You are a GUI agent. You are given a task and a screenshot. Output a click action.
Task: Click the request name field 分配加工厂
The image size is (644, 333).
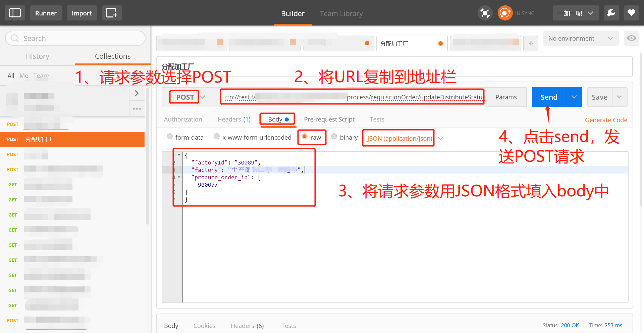tap(394, 66)
